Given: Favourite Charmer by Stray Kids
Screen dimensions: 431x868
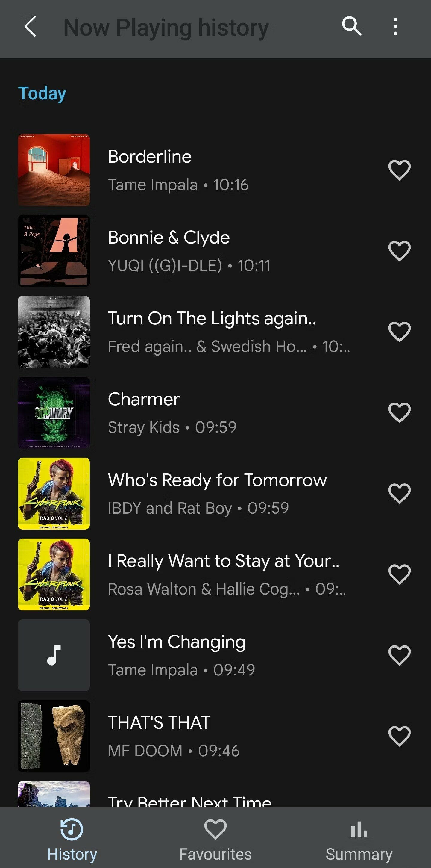Looking at the screenshot, I should point(399,412).
